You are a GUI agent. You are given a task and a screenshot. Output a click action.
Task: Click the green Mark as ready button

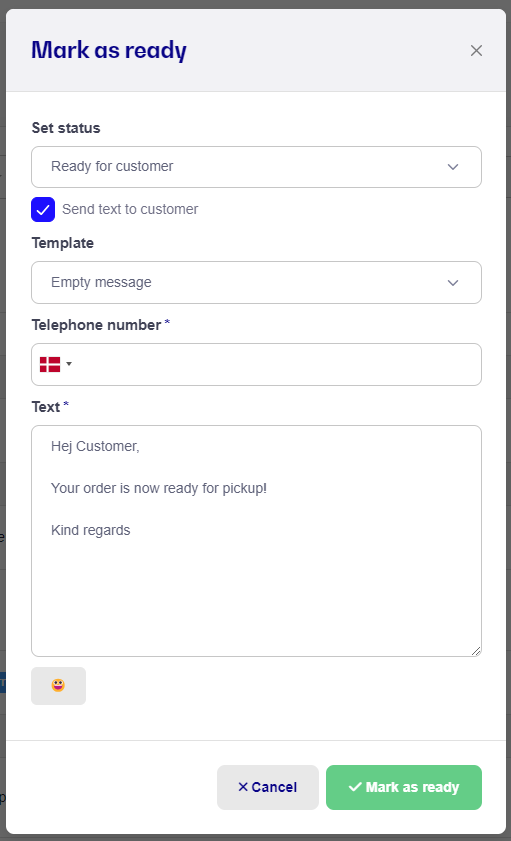click(x=404, y=787)
